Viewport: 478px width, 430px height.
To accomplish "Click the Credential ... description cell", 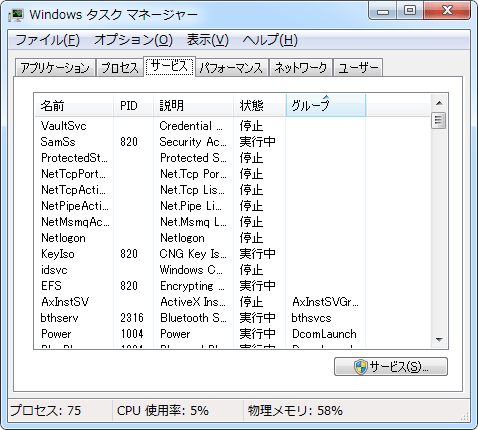I will [191, 126].
